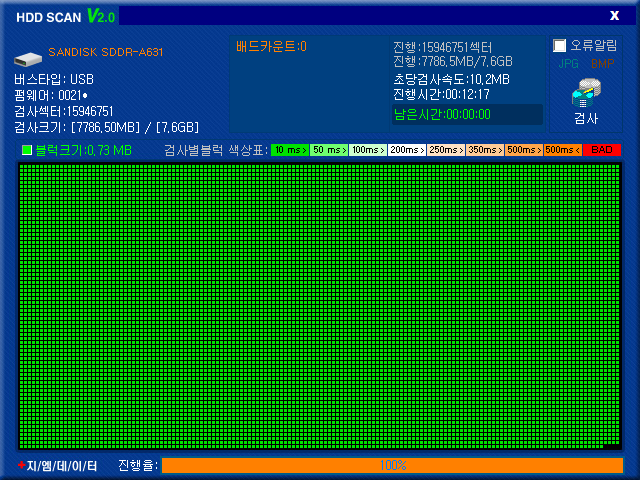Select the 250ms color legend swatch

click(x=446, y=150)
